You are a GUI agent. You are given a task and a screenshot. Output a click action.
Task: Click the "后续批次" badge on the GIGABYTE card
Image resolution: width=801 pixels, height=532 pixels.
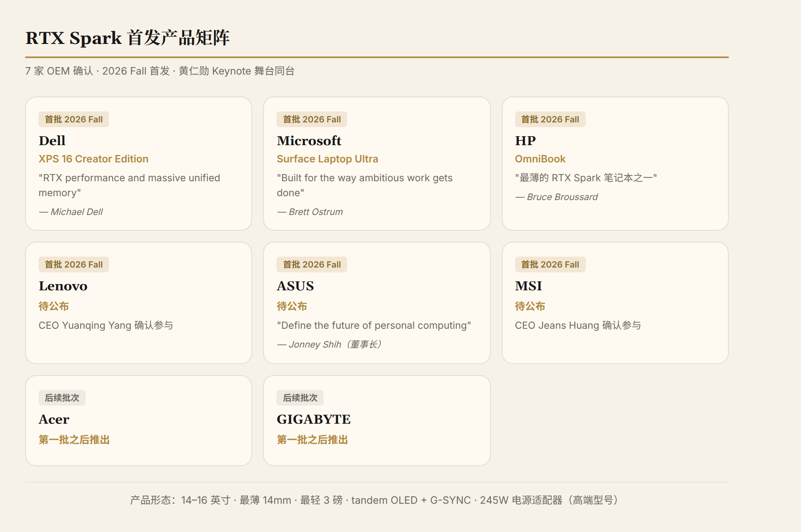pyautogui.click(x=300, y=398)
